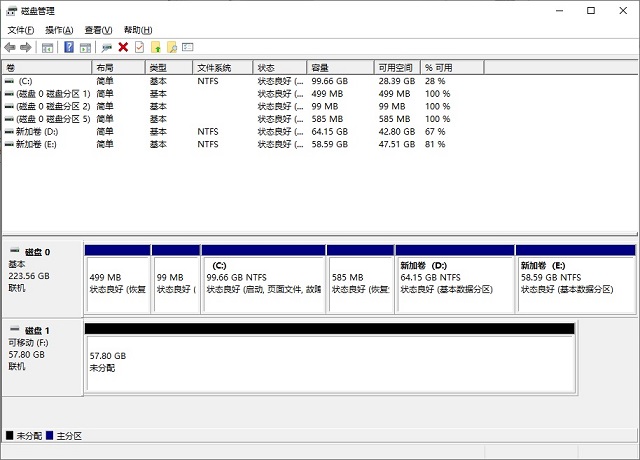640x460 pixels.
Task: Click the blue Help question-mark icon
Action: (69, 47)
